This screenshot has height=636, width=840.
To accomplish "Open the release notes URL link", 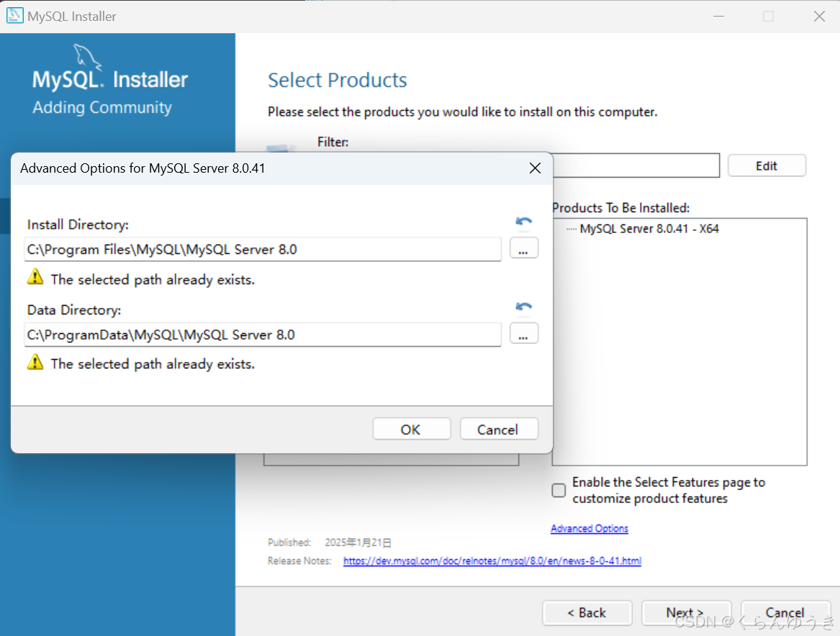I will (492, 560).
